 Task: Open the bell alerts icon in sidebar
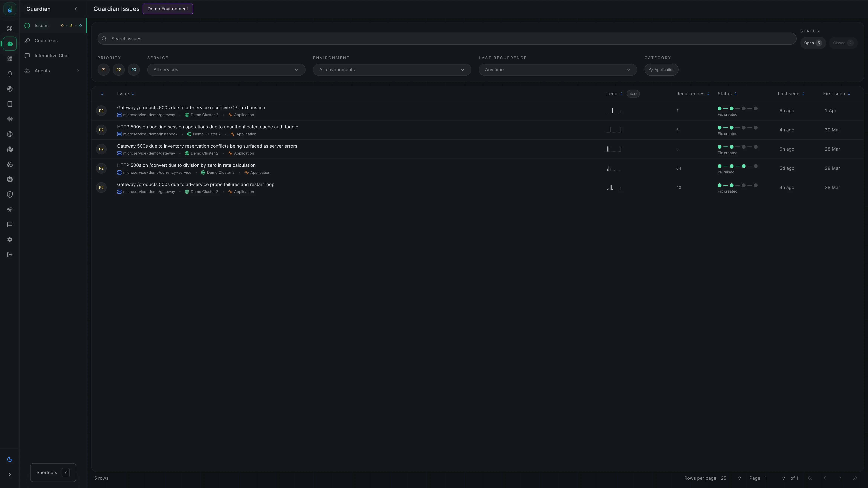click(x=10, y=74)
